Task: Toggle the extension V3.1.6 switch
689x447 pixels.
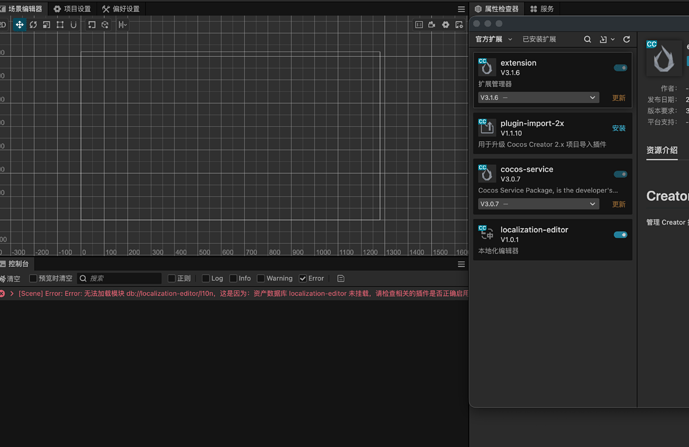Action: pos(620,68)
